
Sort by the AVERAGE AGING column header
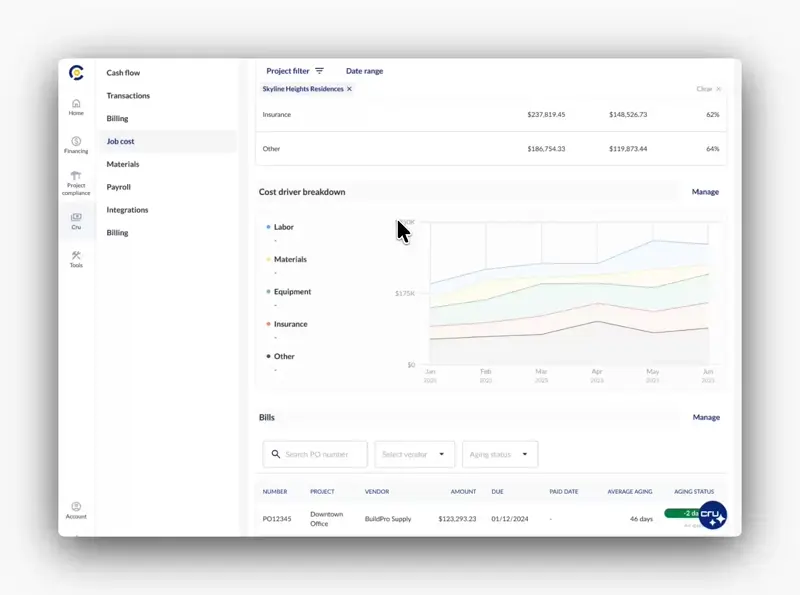[x=630, y=491]
